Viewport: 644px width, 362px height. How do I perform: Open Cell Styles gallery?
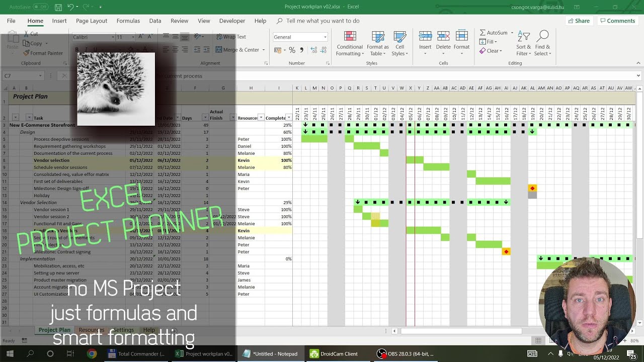coord(399,44)
